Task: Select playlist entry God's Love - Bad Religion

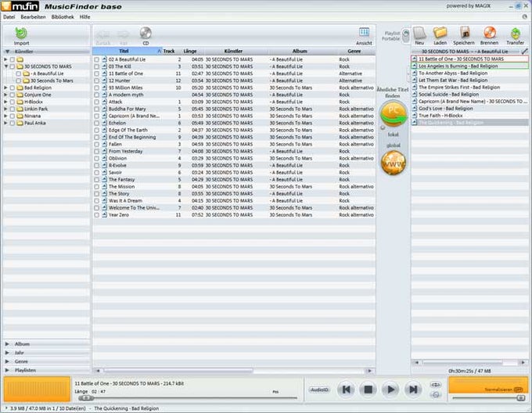Action: coord(445,109)
